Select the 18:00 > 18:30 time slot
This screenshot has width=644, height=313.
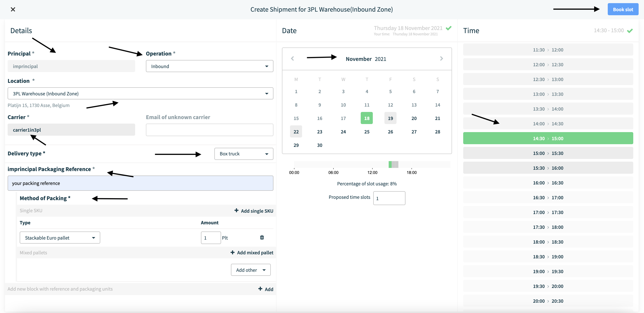[548, 241]
